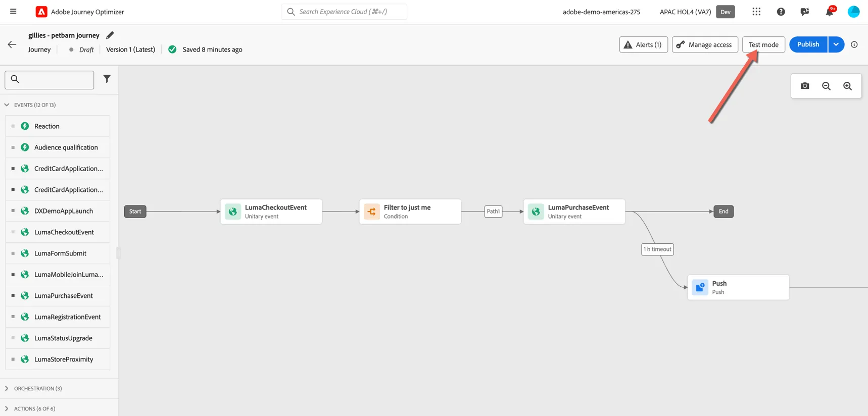Click the Search Experience Cloud field

(x=344, y=12)
